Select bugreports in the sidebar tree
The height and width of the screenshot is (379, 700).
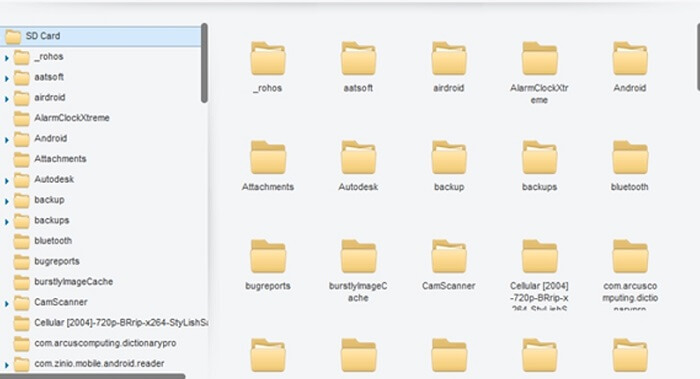pyautogui.click(x=47, y=262)
